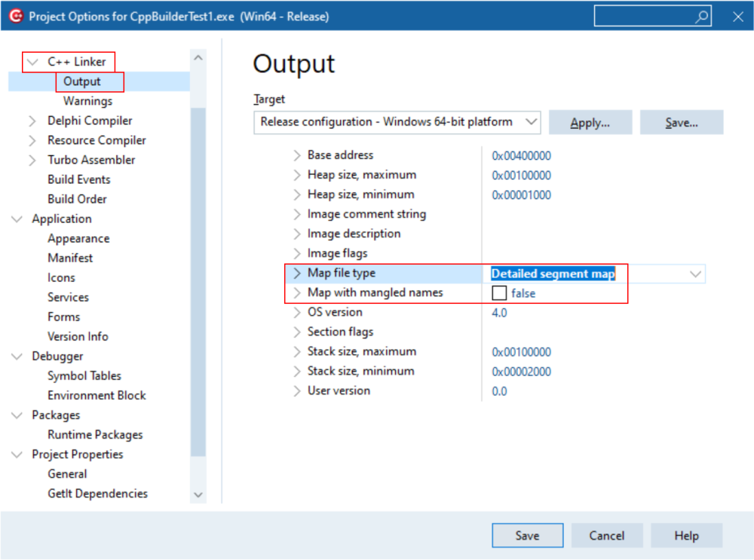Click the Cancel button
The height and width of the screenshot is (560, 754).
(x=607, y=535)
